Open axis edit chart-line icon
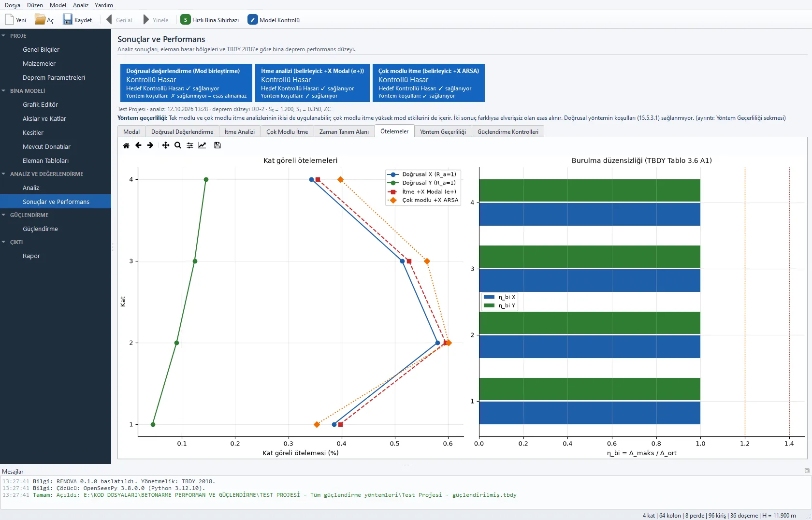The width and height of the screenshot is (812, 520). tap(202, 145)
